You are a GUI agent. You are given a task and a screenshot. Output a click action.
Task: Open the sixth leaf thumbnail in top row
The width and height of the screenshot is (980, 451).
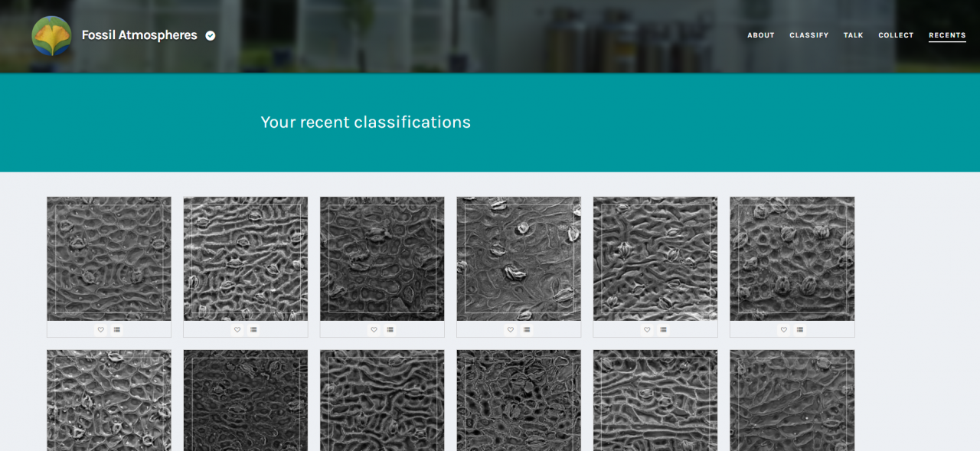tap(792, 259)
